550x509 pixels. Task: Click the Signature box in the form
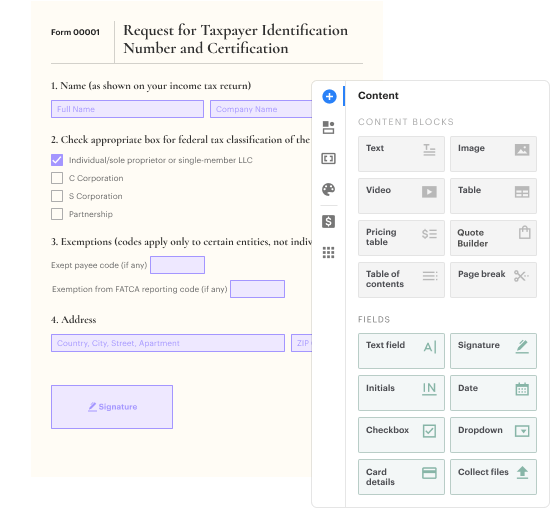point(112,407)
